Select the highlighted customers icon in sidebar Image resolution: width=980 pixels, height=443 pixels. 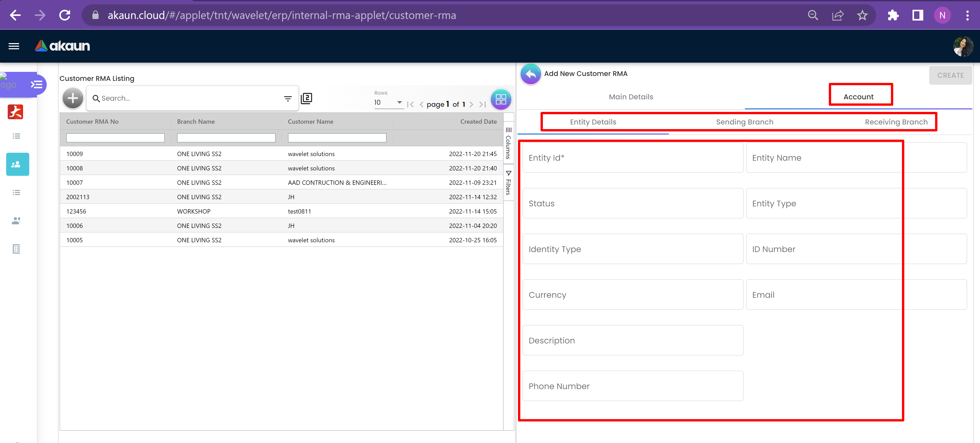pos(17,164)
